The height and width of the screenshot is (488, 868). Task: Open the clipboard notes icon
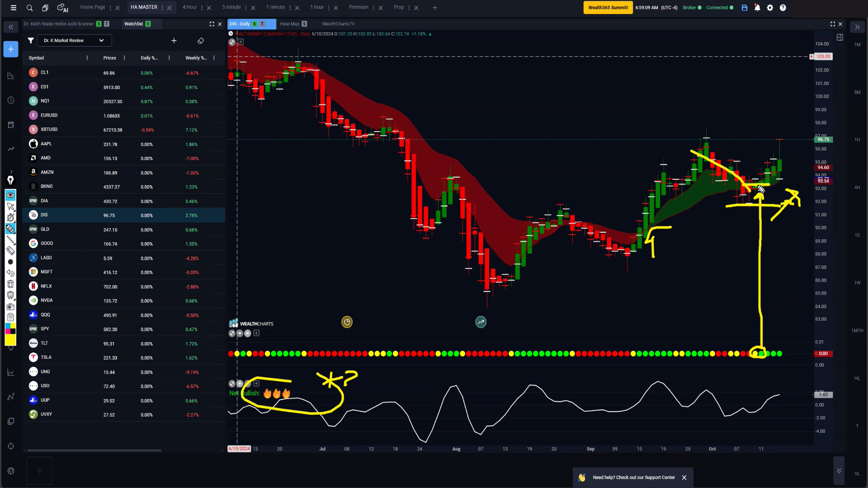point(10,317)
